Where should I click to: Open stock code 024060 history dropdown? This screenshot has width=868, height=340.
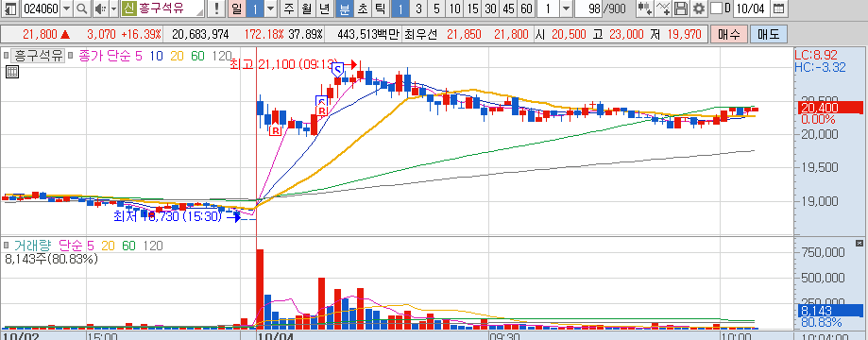66,8
